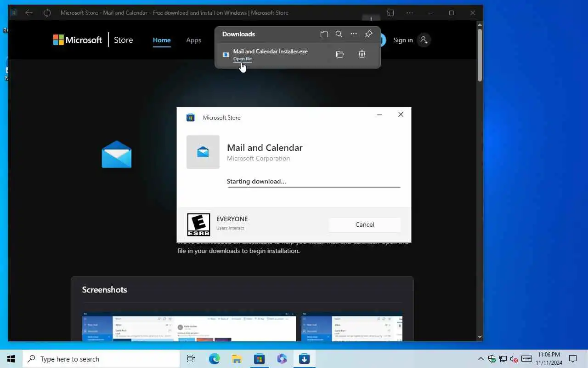Click the Mail and Calendar dialog title
Screen dimensions: 588x368
click(265, 148)
